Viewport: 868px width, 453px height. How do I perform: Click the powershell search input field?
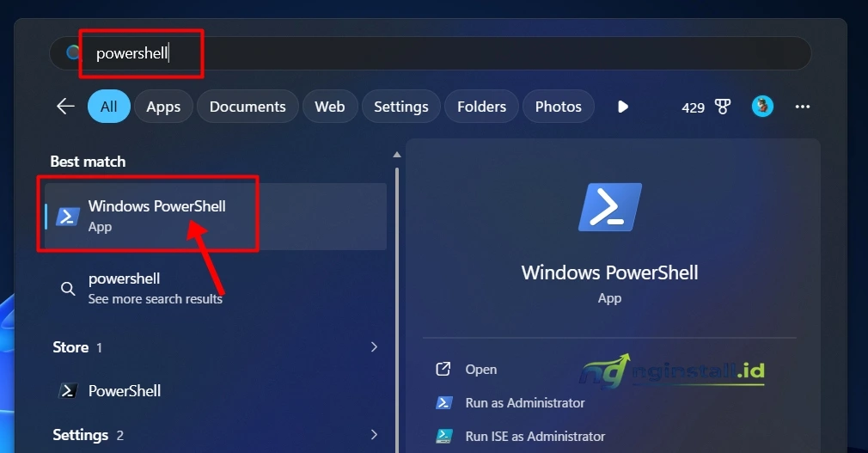430,53
